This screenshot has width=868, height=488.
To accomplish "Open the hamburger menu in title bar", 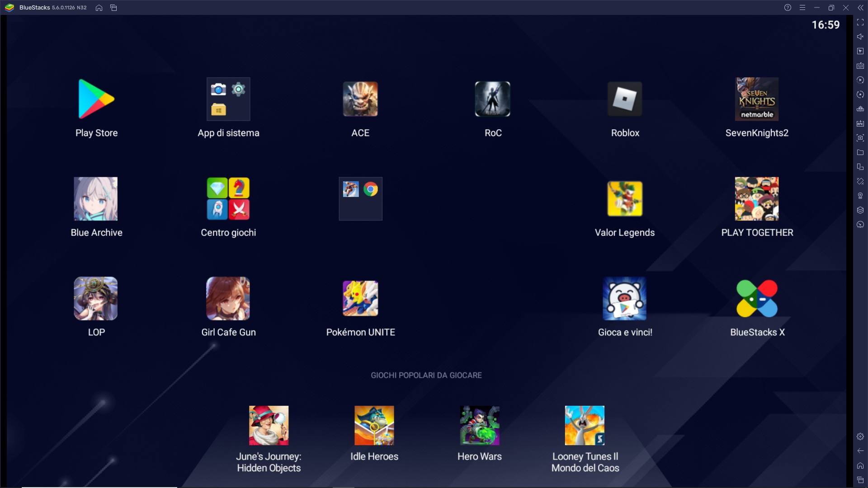I will coord(802,8).
